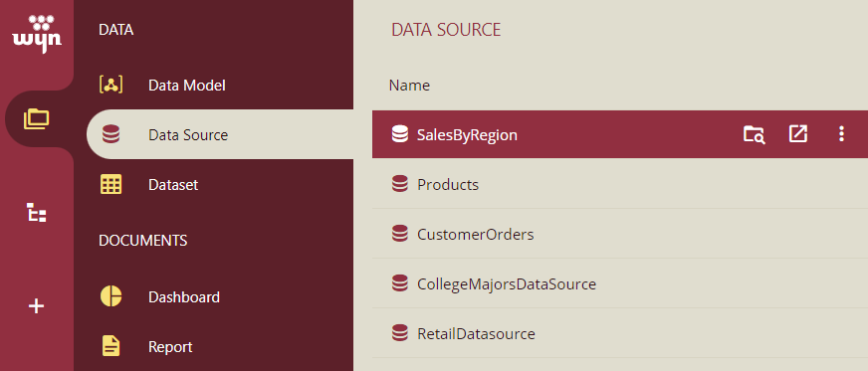Click the DATA SOURCE heading
Screen dimensions: 868x371
(x=446, y=30)
